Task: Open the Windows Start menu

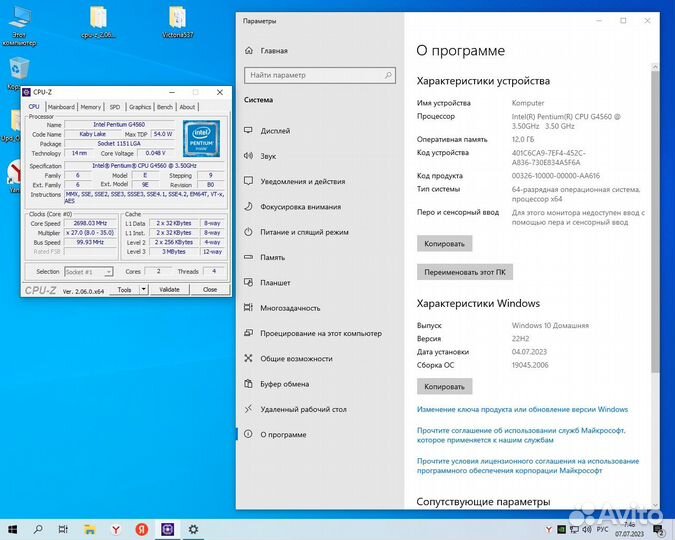Action: click(12, 529)
